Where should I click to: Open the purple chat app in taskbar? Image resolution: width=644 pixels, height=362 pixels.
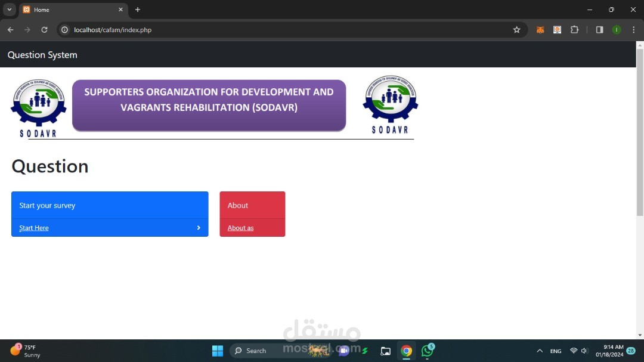[x=344, y=351]
